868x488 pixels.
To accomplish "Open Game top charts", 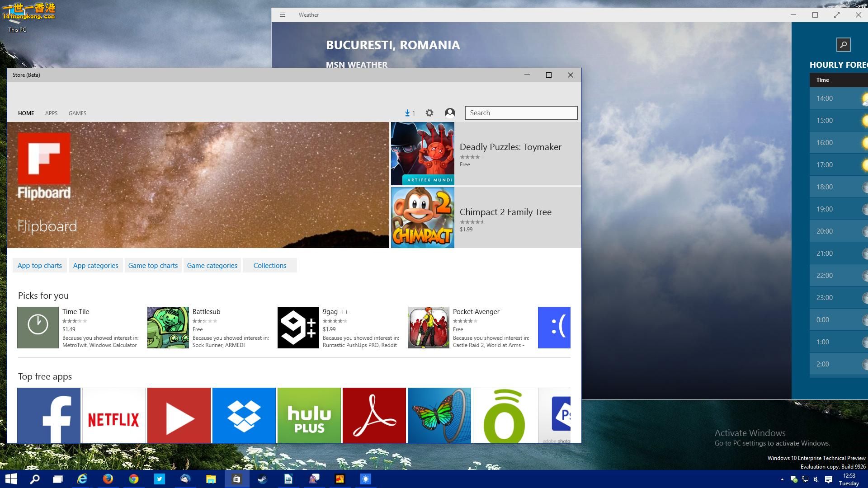I will 153,266.
